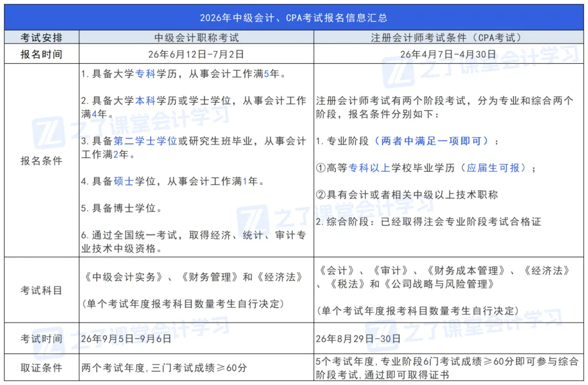Image resolution: width=588 pixels, height=385 pixels.
Task: Select the CPA note 单个考试年度报考科目数量考生自行决定
Action: (418, 311)
